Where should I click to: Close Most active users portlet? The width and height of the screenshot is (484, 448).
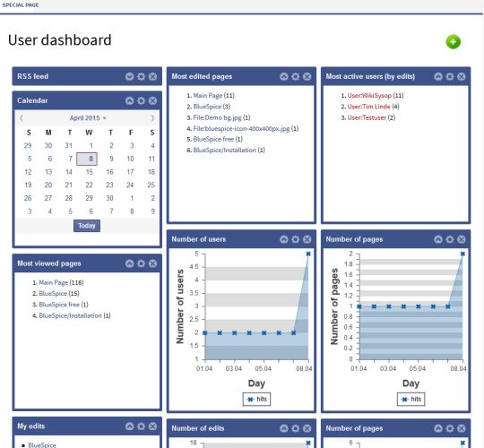[462, 76]
